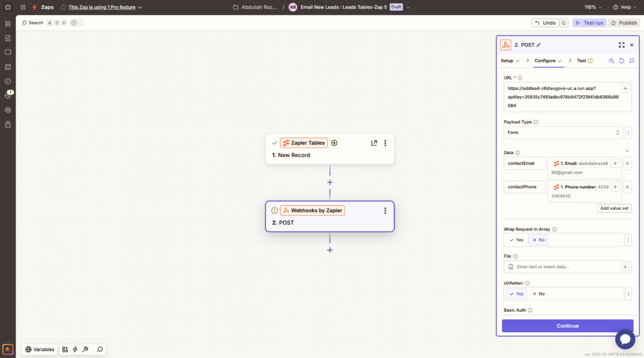
Task: Expand the 110% zoom level dropdown
Action: 593,7
